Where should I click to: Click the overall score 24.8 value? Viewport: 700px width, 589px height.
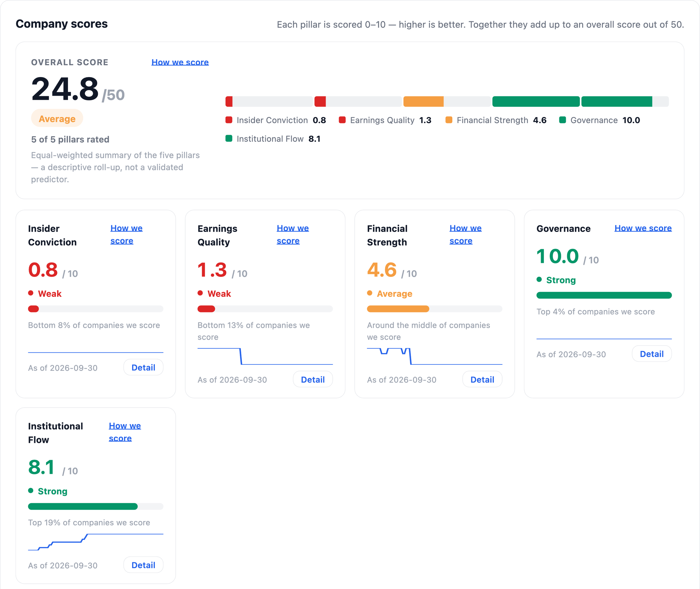[x=65, y=89]
